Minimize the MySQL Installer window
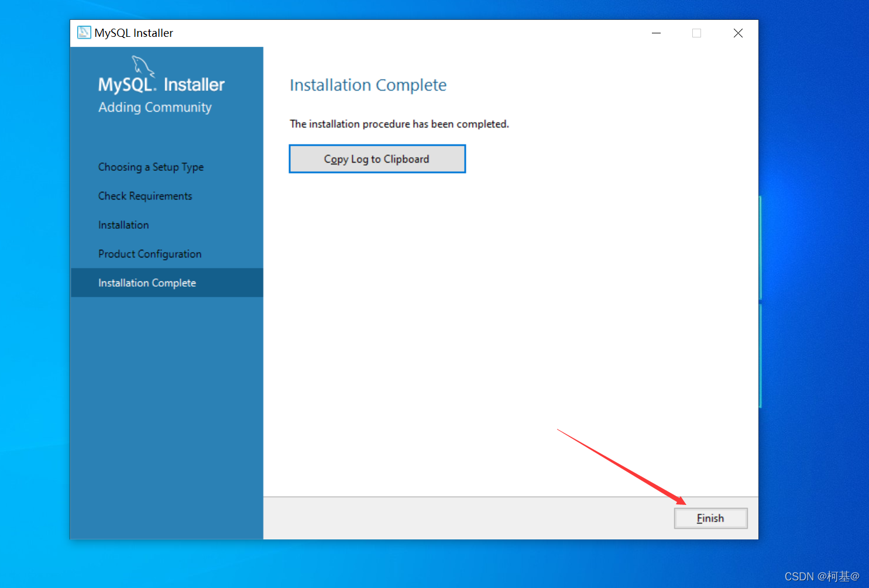The height and width of the screenshot is (588, 869). point(656,33)
